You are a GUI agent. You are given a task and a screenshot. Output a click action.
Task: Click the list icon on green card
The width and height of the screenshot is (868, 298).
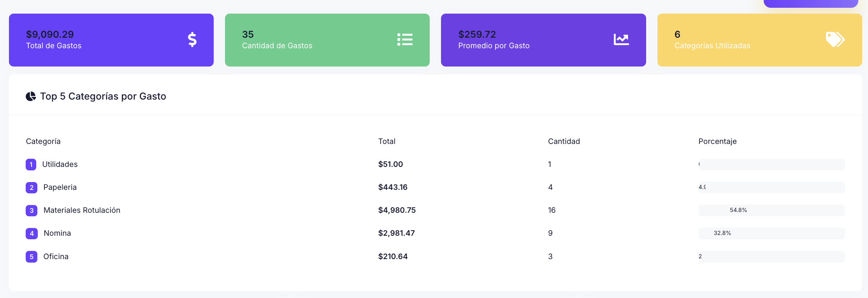[405, 40]
